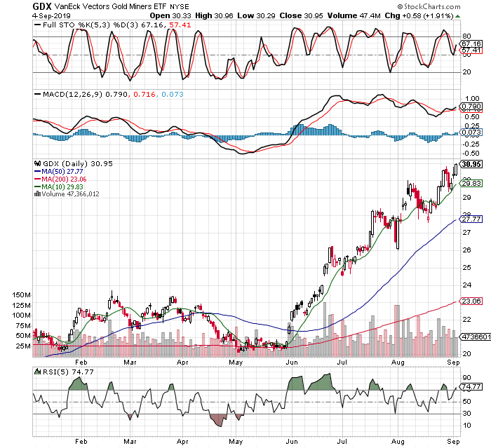Click the High 30.96 value

[214, 16]
